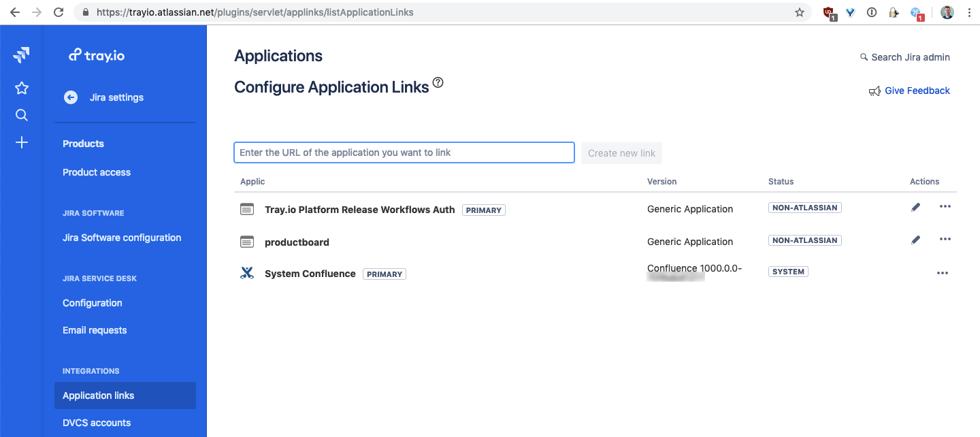Click the productboard generic application icon
This screenshot has width=980, height=437.
point(247,242)
